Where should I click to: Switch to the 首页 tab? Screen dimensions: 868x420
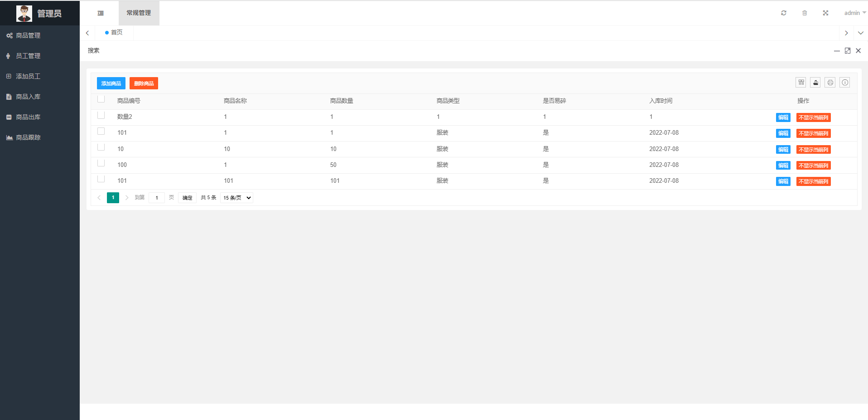pos(114,33)
